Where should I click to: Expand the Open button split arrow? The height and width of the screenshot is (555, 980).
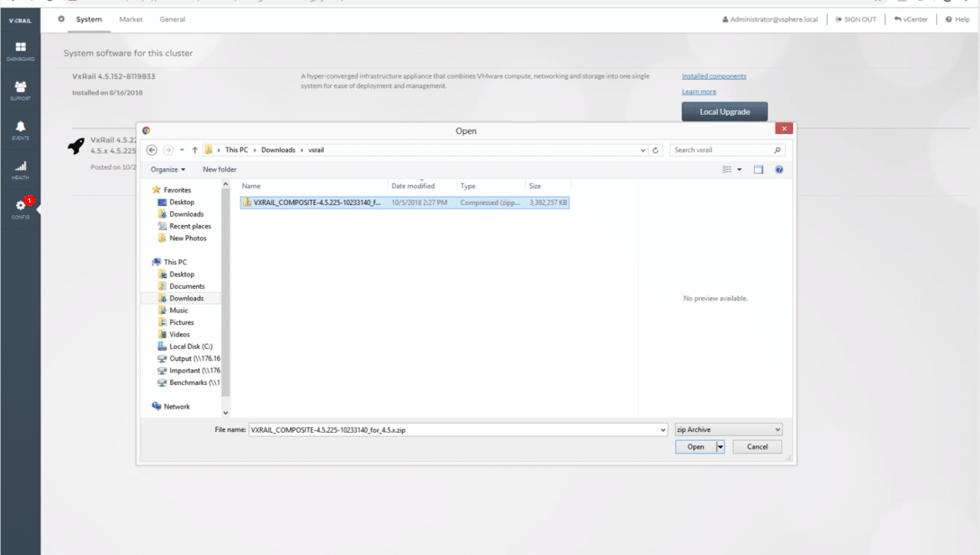point(720,447)
